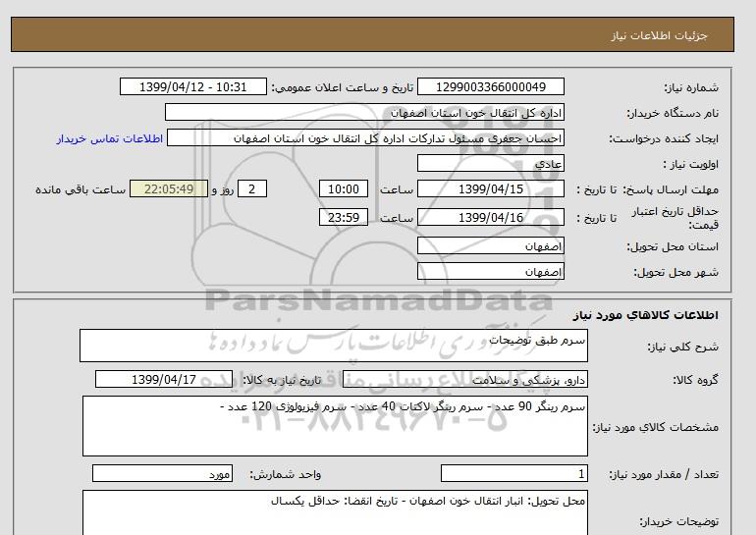This screenshot has height=535, width=756.
Task: Select the remaining time countdown 22:05:49
Action: (169, 188)
